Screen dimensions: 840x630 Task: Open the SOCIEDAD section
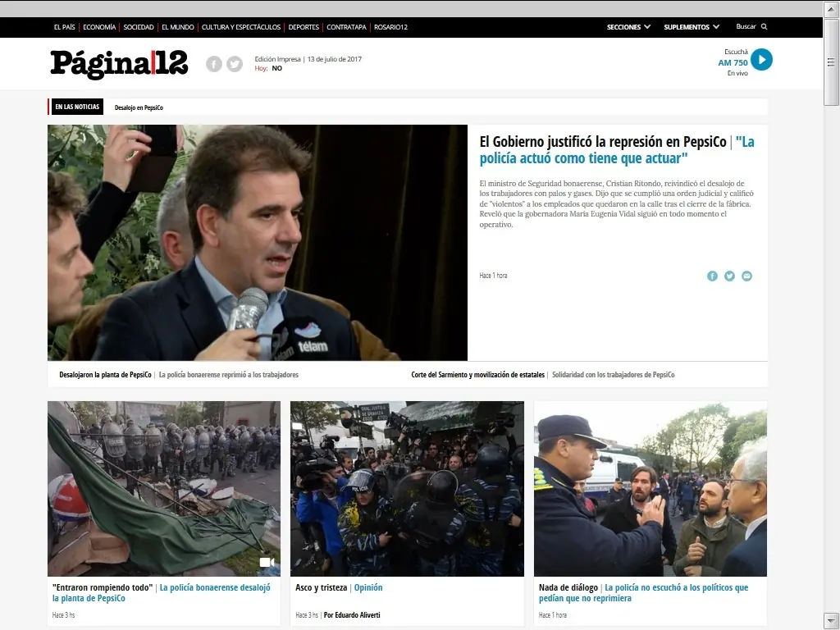138,27
